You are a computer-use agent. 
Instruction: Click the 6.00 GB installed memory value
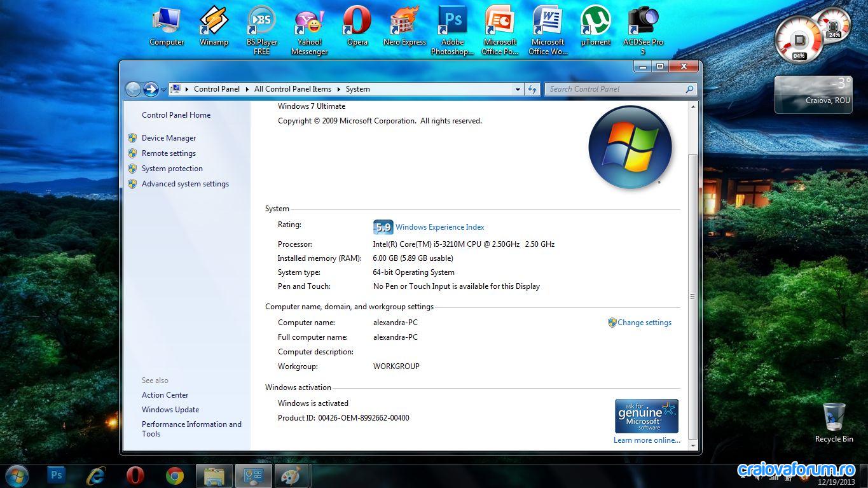[x=413, y=258]
